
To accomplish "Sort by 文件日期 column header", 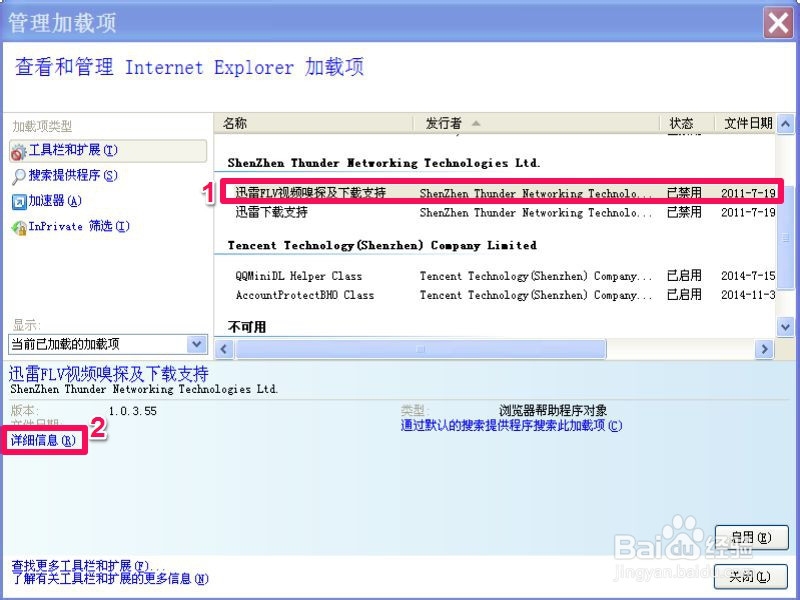I will pyautogui.click(x=747, y=123).
